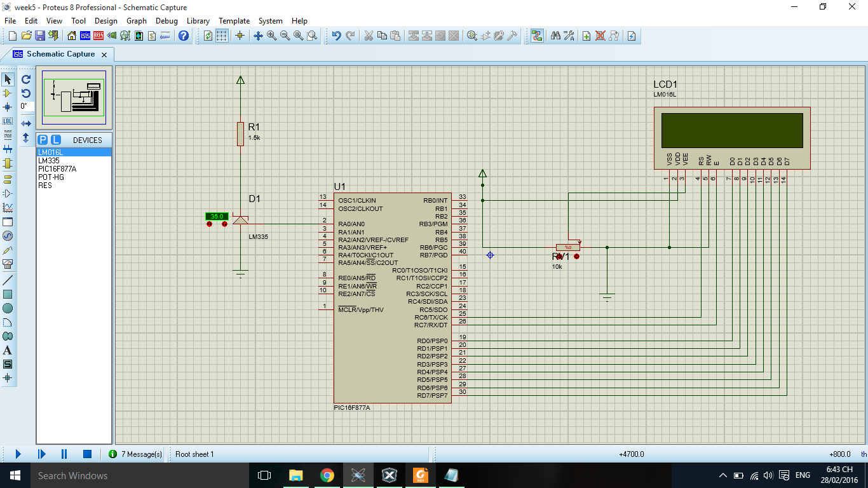Select the 2D Graphics Text tool

tap(8, 350)
